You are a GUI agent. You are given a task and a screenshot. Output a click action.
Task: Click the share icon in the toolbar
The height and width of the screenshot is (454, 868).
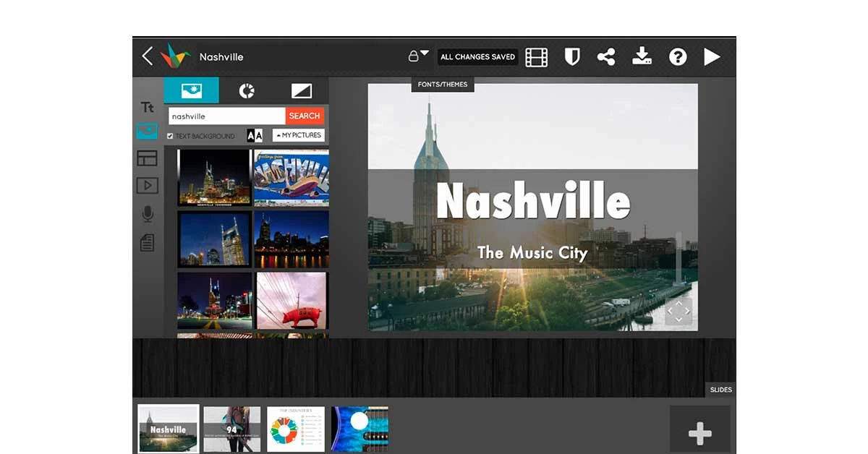pyautogui.click(x=606, y=56)
